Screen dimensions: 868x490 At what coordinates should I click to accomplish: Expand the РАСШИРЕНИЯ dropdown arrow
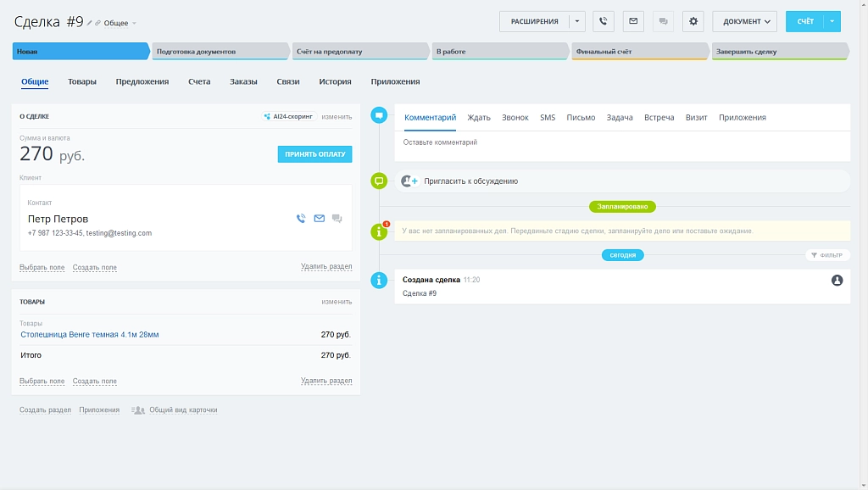tap(576, 21)
